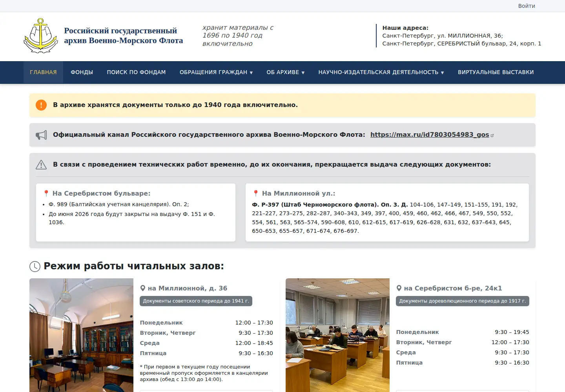Click the 'Наши адреса:' label in the header
Screen dimensions: 565x392
click(x=405, y=28)
